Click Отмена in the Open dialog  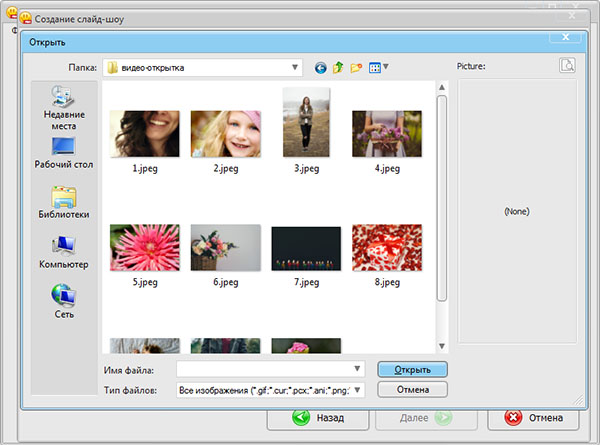412,389
